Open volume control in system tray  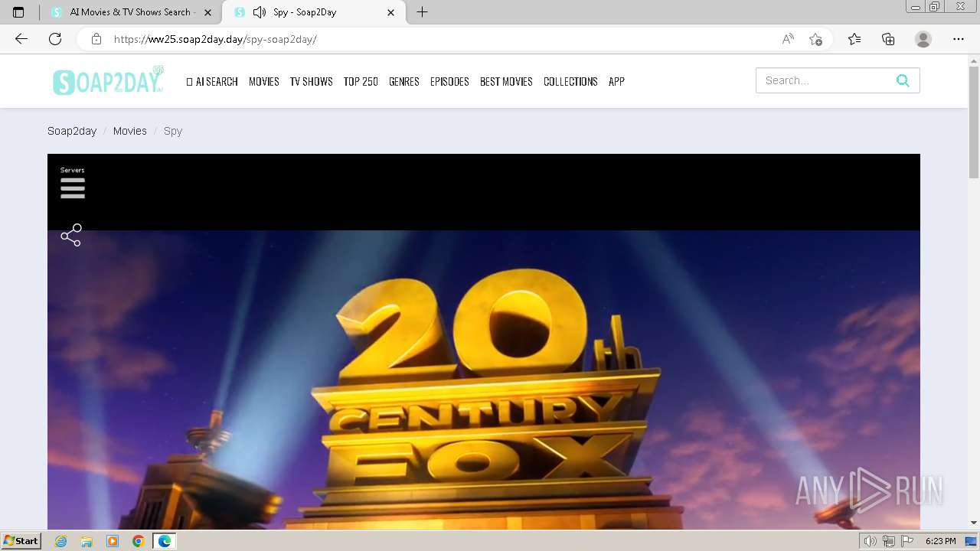(871, 541)
